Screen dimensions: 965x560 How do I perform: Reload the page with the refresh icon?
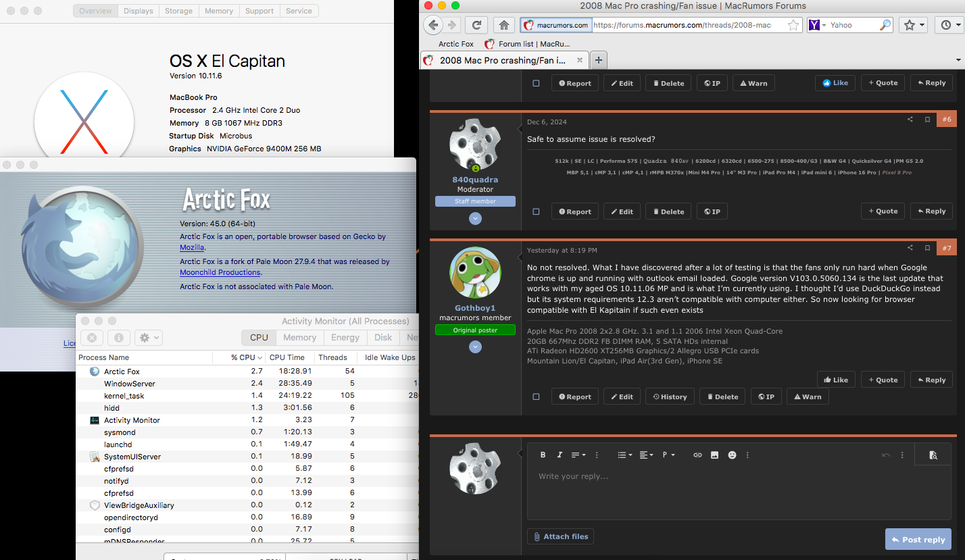click(x=476, y=25)
